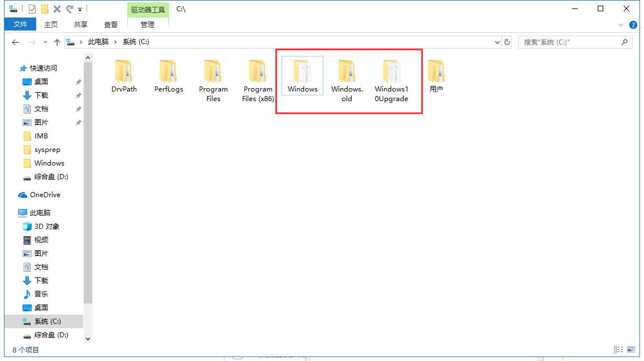Refresh the current folder view
This screenshot has width=644, height=361.
(507, 42)
